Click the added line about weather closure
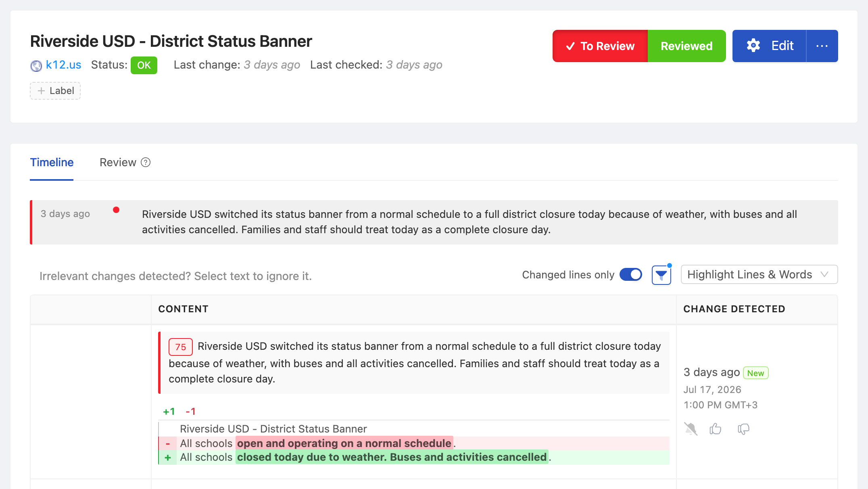868x489 pixels. (x=414, y=458)
